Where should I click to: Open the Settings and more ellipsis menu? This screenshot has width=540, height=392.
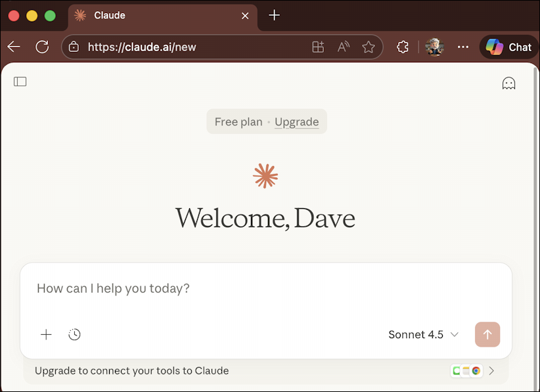[463, 47]
